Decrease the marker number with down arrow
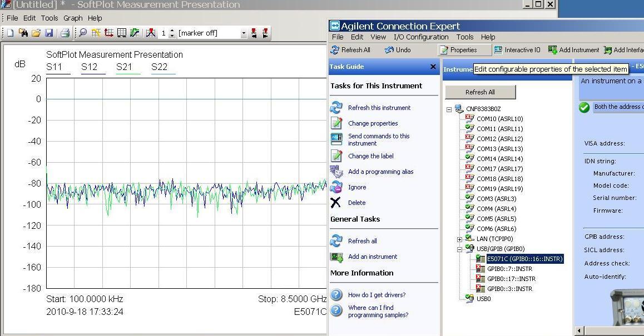The height and width of the screenshot is (336, 644). (x=172, y=36)
